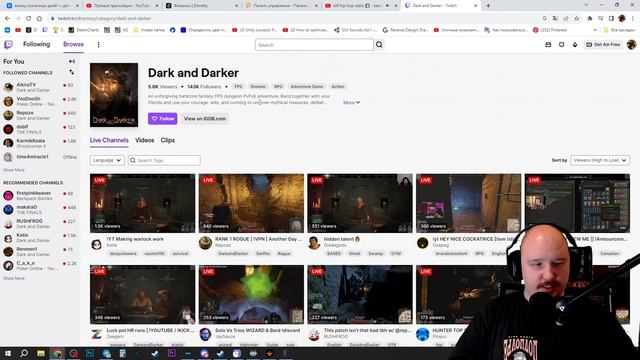
Task: Click the Twitch logo home icon
Action: point(8,44)
